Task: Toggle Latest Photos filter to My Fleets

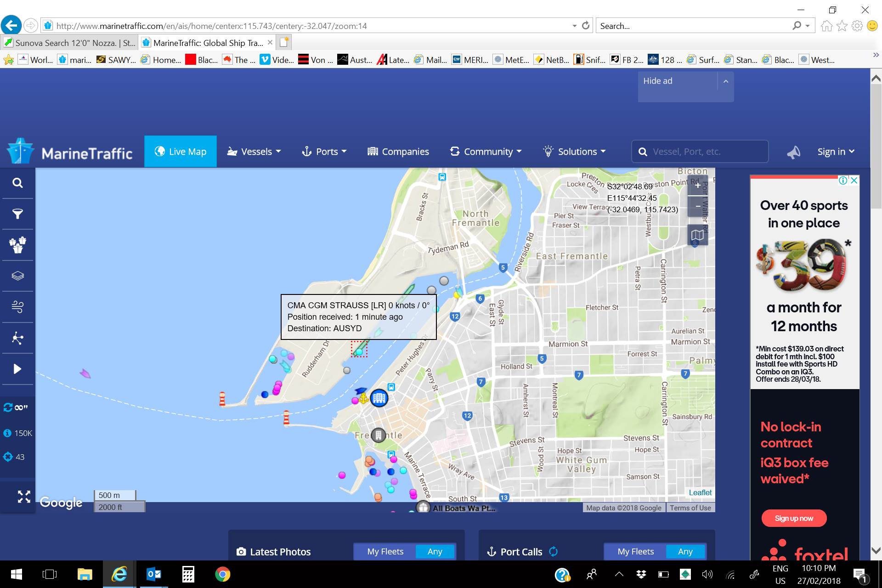Action: (x=385, y=551)
